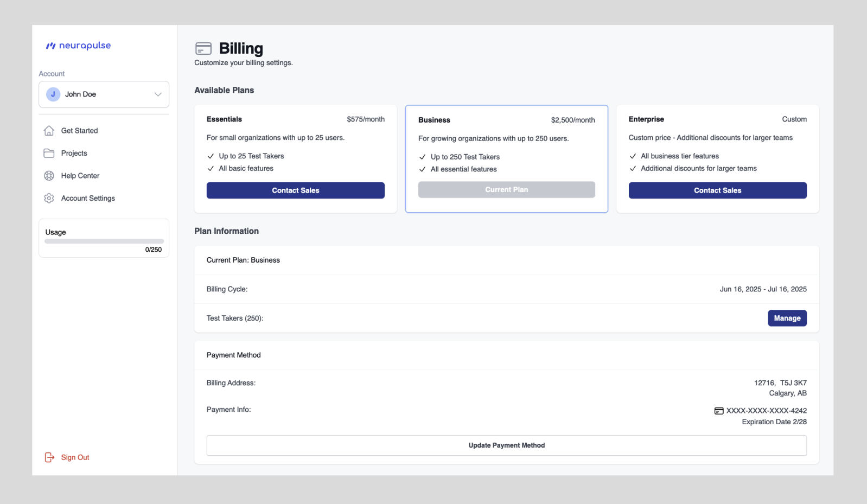Click the Account label above the selector
Image resolution: width=867 pixels, height=504 pixels.
click(x=52, y=74)
